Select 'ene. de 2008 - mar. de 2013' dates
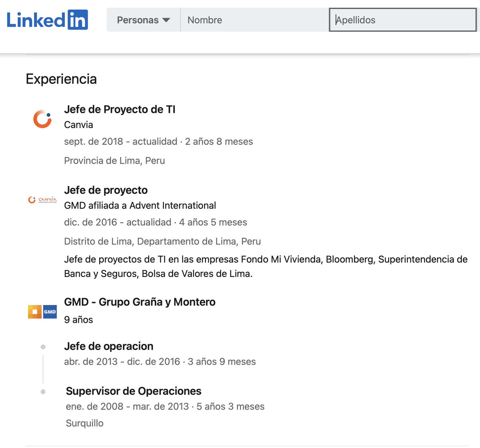 (127, 406)
